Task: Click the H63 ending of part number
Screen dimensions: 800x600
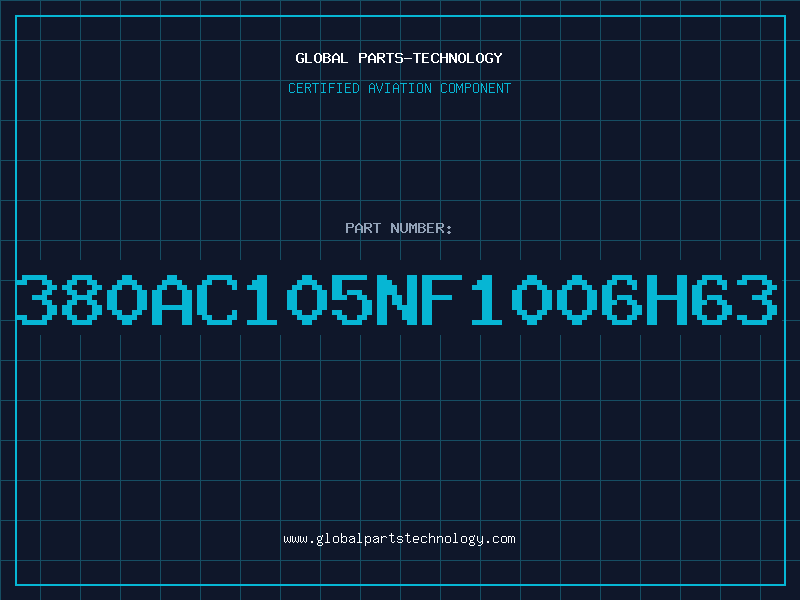Action: tap(712, 299)
